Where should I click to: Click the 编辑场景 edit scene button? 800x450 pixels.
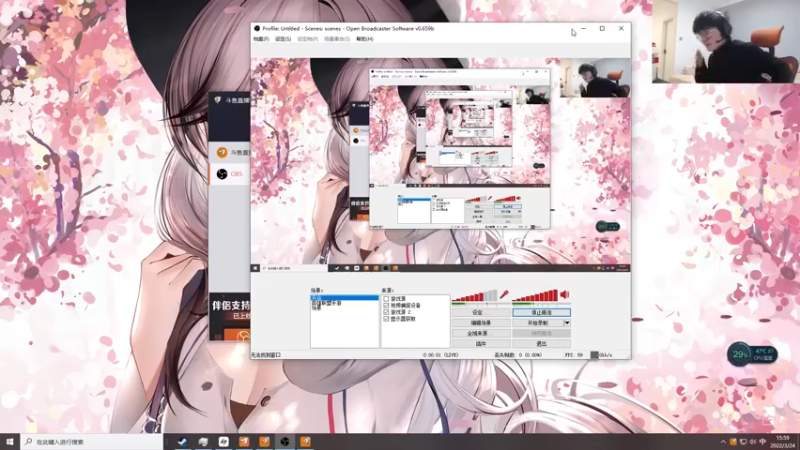[481, 323]
